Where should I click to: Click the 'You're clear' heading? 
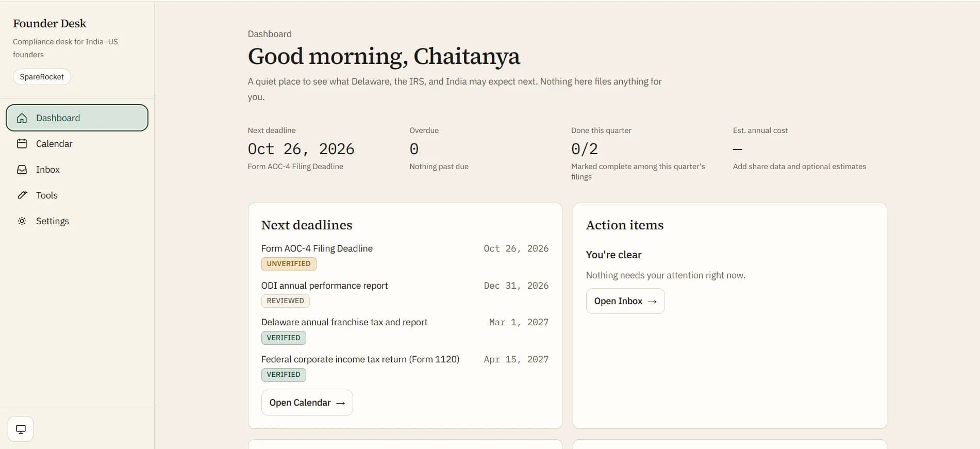pyautogui.click(x=613, y=255)
